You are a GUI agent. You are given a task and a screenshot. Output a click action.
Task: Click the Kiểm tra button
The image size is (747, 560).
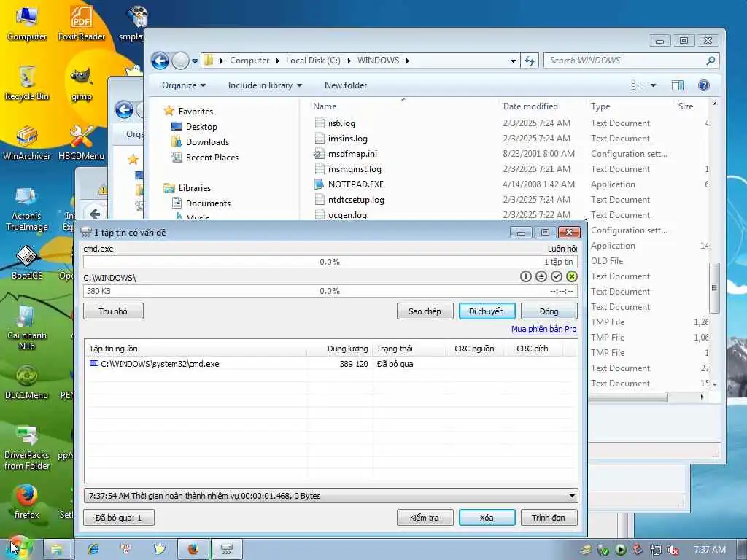click(425, 518)
